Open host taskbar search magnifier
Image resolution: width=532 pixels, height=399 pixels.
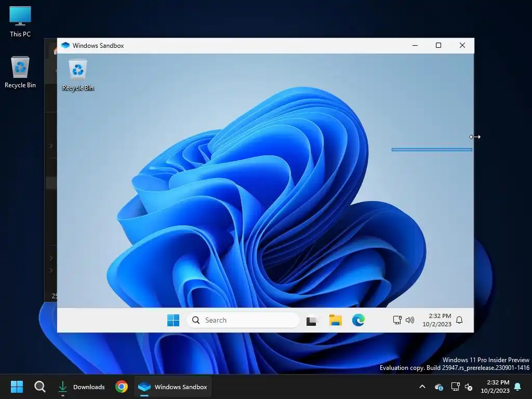coord(39,387)
